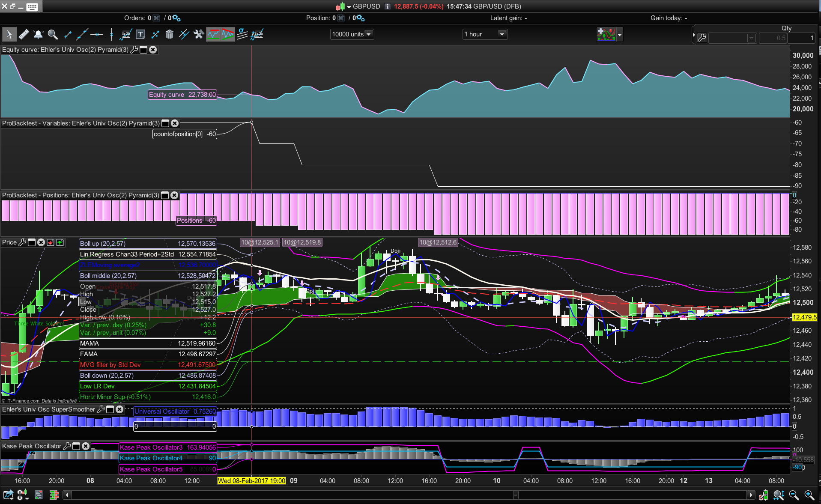This screenshot has width=821, height=504.
Task: Open the 10000 units dropdown
Action: click(x=352, y=34)
